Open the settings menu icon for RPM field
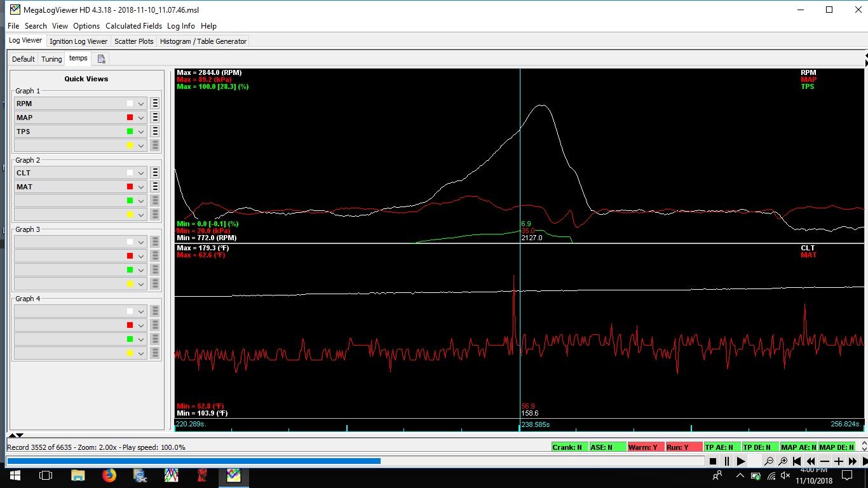The height and width of the screenshot is (488, 868). pyautogui.click(x=155, y=104)
